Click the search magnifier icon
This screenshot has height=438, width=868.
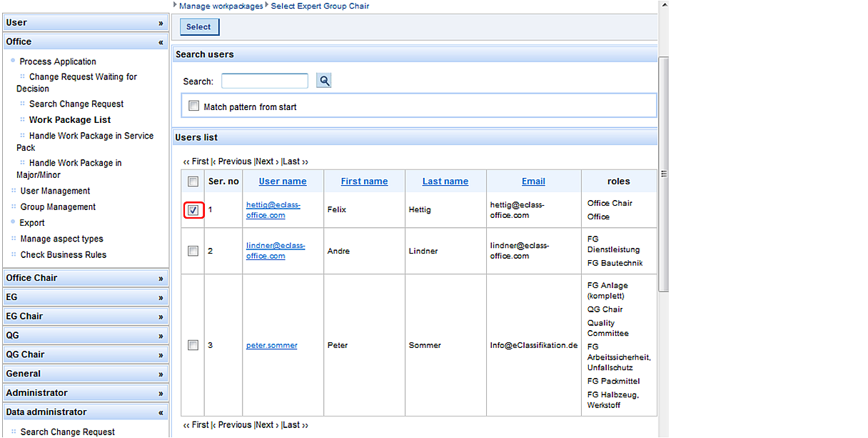pos(324,81)
